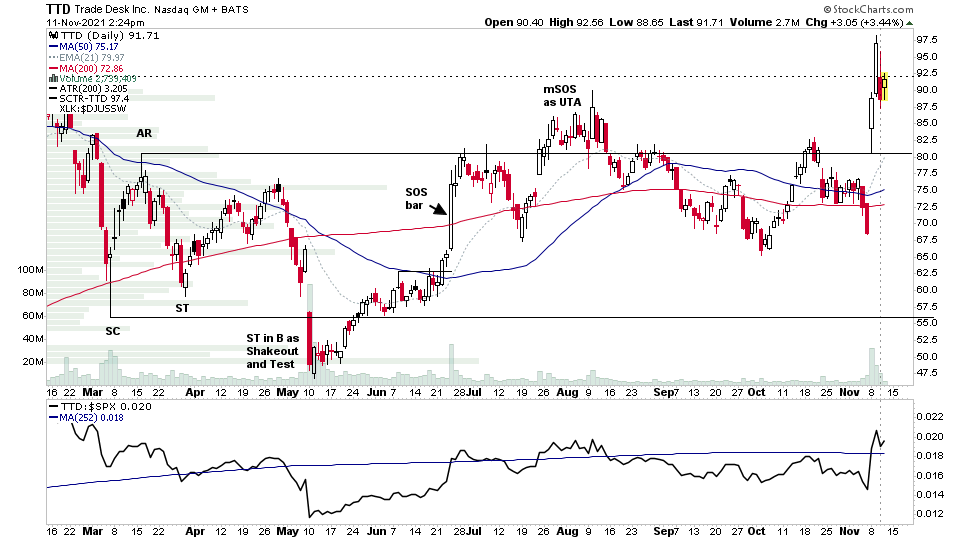Click the yellow highlighted latest candlestick
The width and height of the screenshot is (960, 540).
coord(885,86)
